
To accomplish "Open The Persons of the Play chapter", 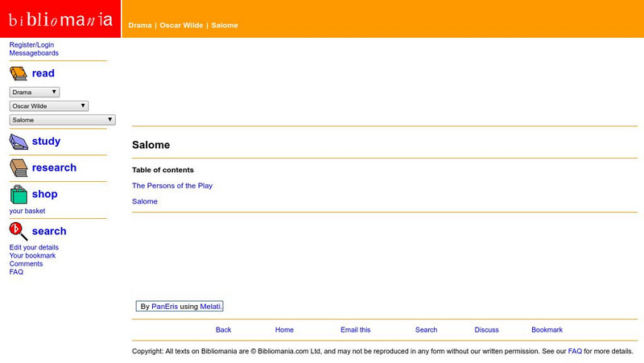I will [172, 186].
